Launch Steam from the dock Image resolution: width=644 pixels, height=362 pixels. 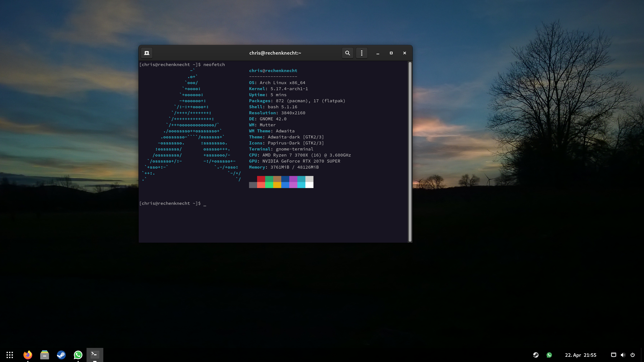coord(61,355)
